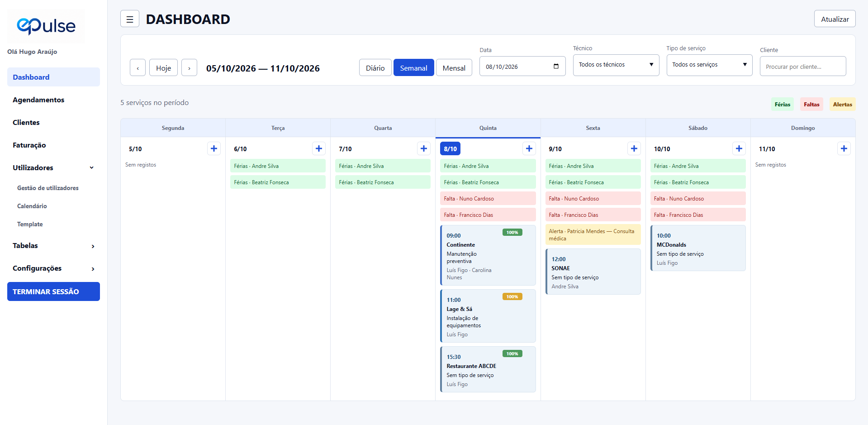Open the 09:00 Continente service card
This screenshot has width=868, height=425.
[x=488, y=255]
